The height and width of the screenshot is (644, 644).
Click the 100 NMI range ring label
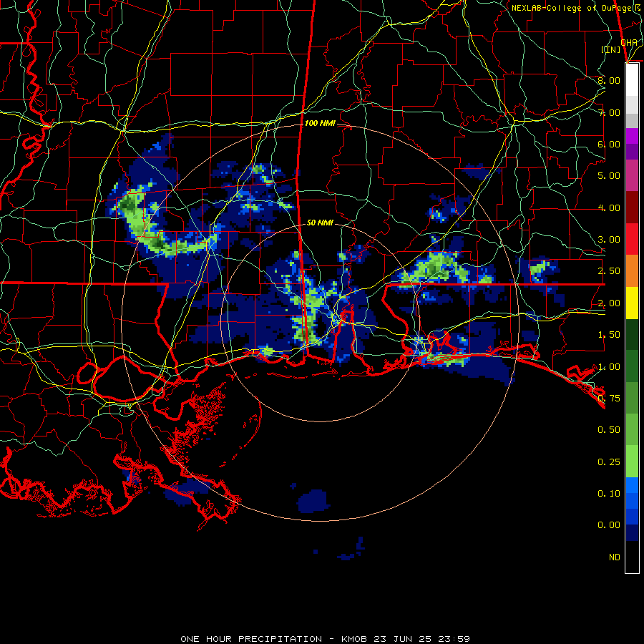tap(320, 123)
